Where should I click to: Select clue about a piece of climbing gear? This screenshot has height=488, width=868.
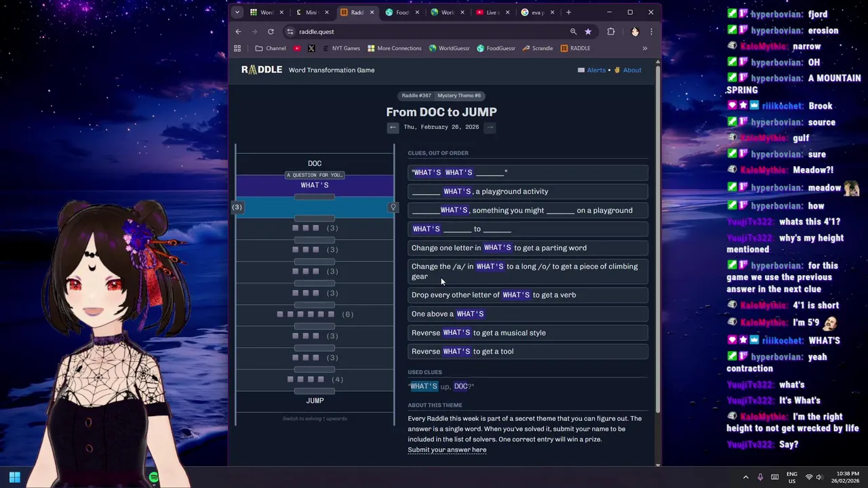click(x=528, y=271)
